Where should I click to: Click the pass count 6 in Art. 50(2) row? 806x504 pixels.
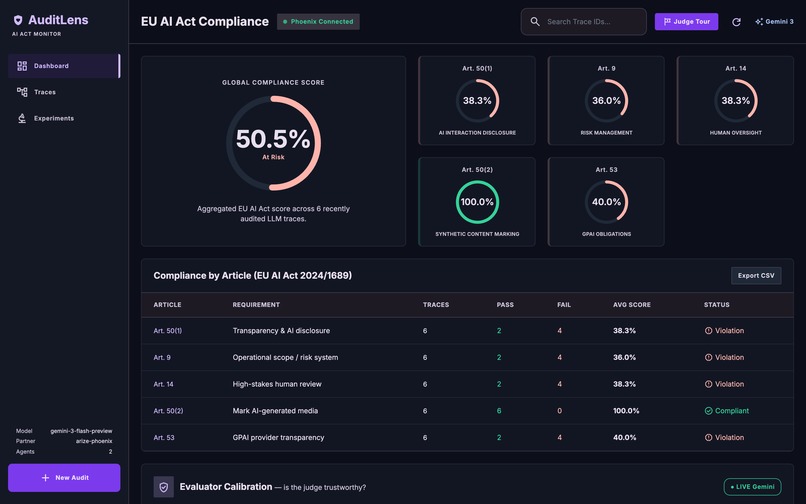pos(499,411)
